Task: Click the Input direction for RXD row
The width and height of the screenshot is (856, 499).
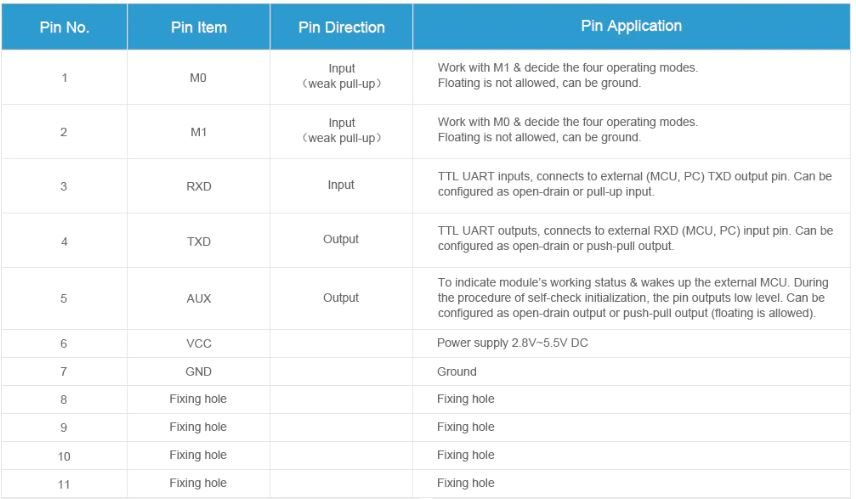Action: coord(341,185)
